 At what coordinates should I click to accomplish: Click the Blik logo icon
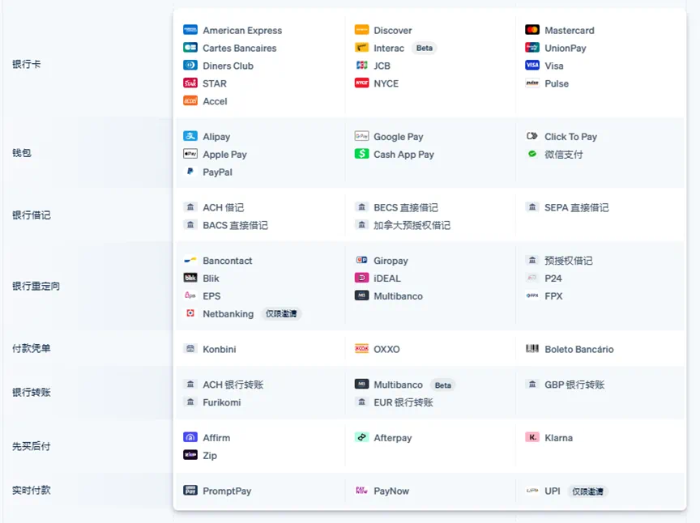tap(190, 278)
